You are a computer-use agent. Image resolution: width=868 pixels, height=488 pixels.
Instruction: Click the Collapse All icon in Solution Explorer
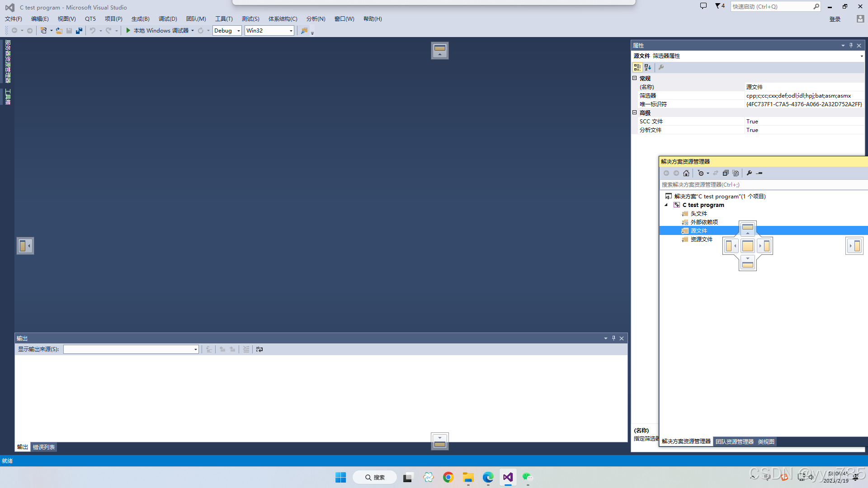(x=726, y=173)
